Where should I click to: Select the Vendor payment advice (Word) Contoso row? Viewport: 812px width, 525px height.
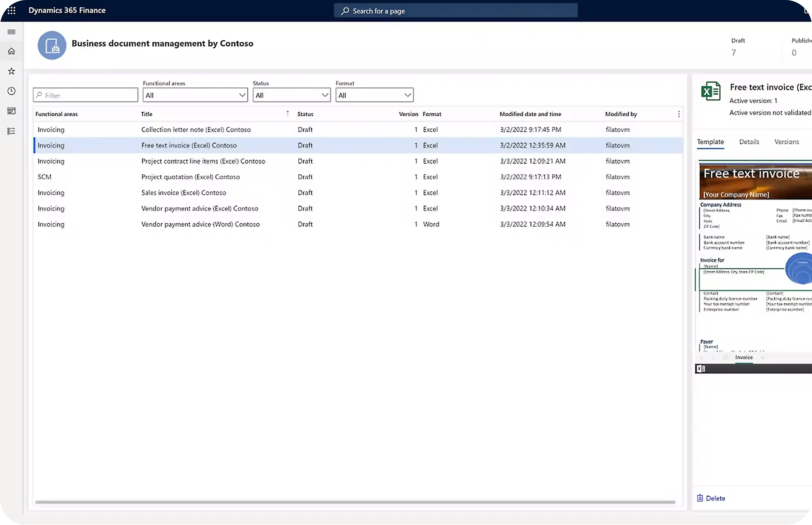(200, 224)
